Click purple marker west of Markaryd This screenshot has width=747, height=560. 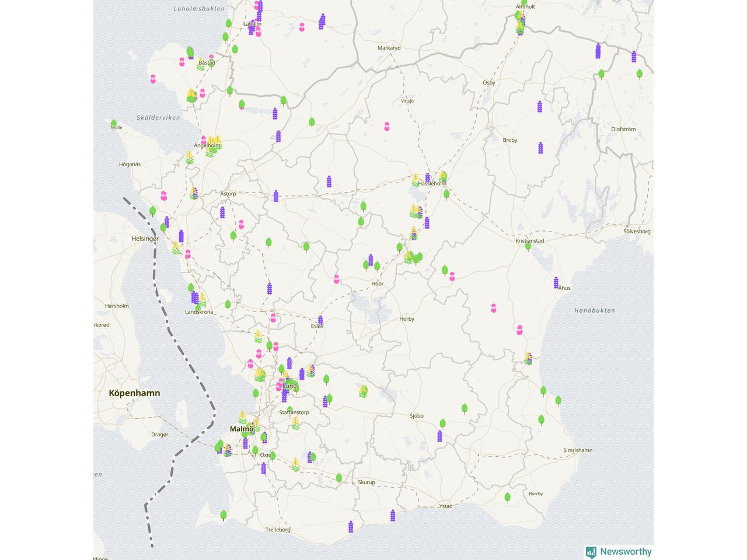click(322, 22)
